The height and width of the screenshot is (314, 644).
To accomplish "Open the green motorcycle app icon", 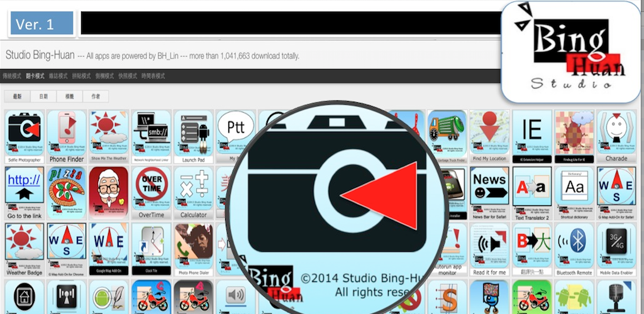I will (532, 297).
